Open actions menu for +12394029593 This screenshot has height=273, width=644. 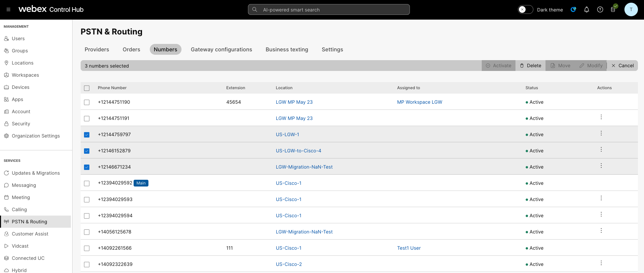pos(601,198)
